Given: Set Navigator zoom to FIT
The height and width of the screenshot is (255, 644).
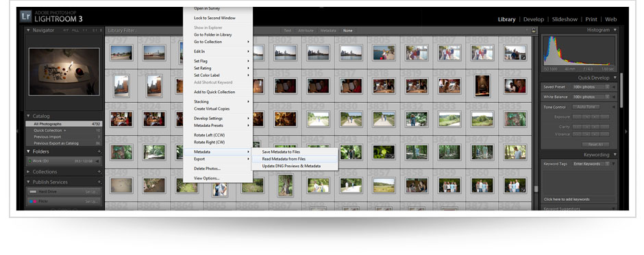Looking at the screenshot, I should point(66,30).
